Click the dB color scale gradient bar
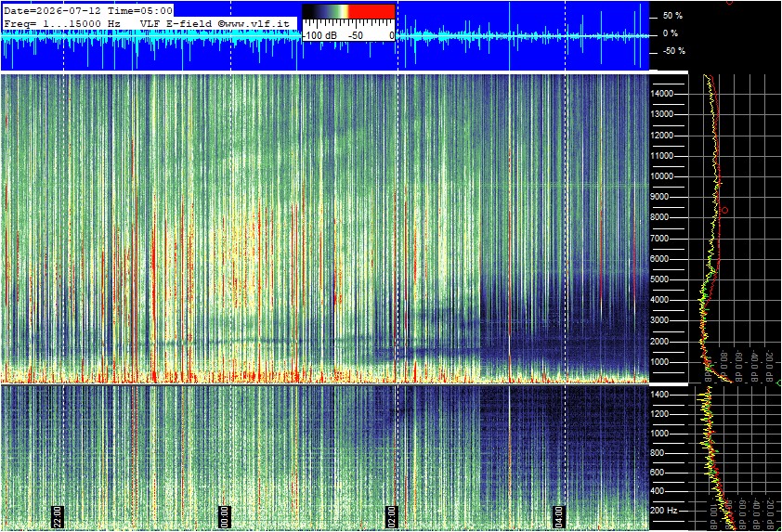782x532 pixels. (348, 12)
